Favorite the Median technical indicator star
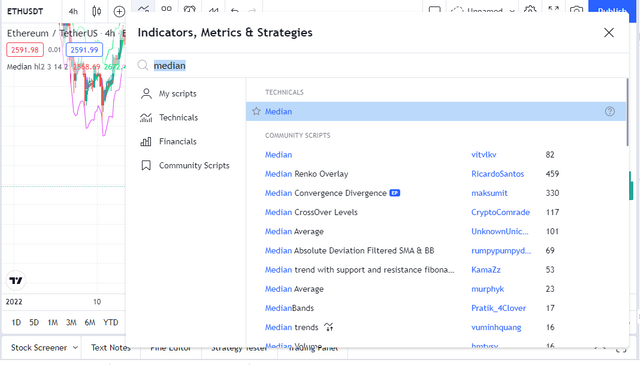Screen dimensions: 640x365 (x=256, y=111)
